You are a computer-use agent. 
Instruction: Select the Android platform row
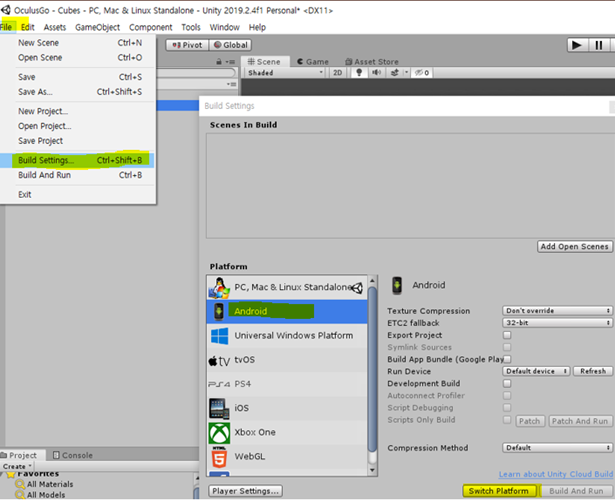(287, 312)
